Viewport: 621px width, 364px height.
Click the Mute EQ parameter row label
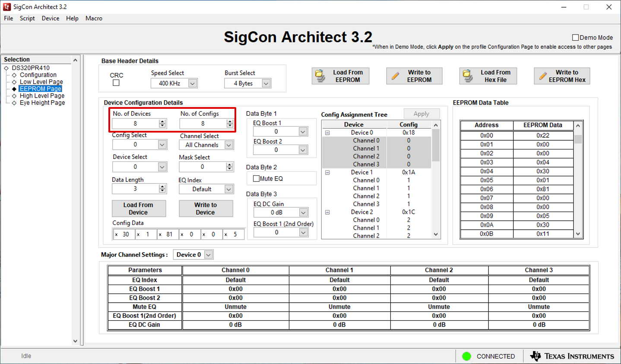pyautogui.click(x=145, y=307)
